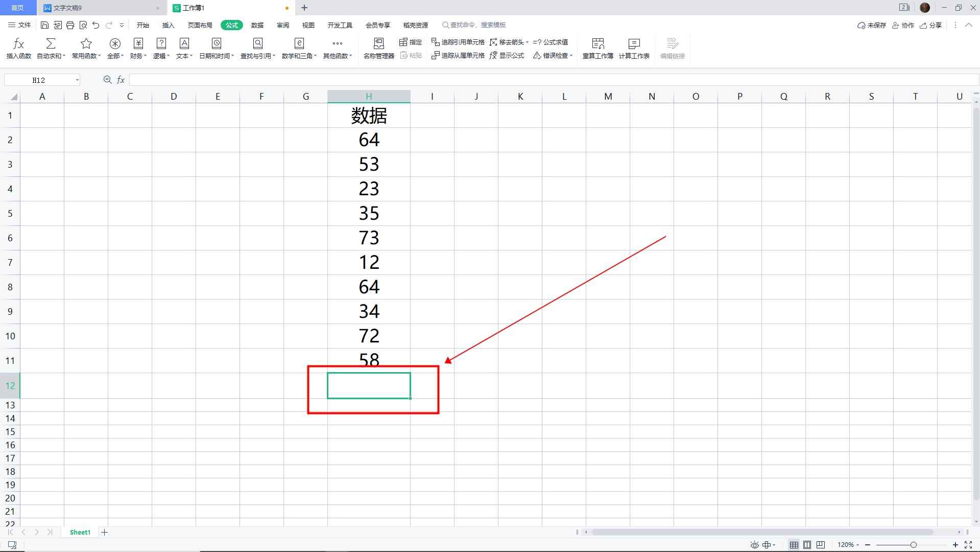This screenshot has width=980, height=552.
Task: Toggle Show Formulas (显示公式)
Action: [x=507, y=55]
